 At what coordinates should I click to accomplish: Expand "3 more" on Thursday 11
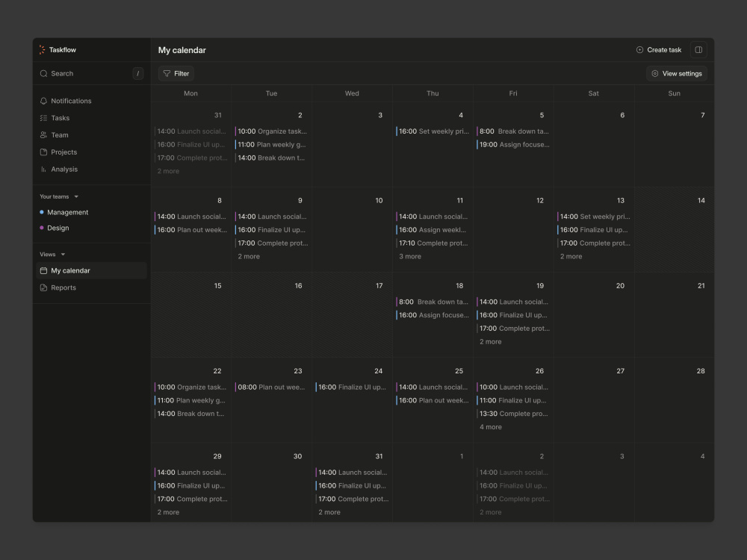[410, 256]
